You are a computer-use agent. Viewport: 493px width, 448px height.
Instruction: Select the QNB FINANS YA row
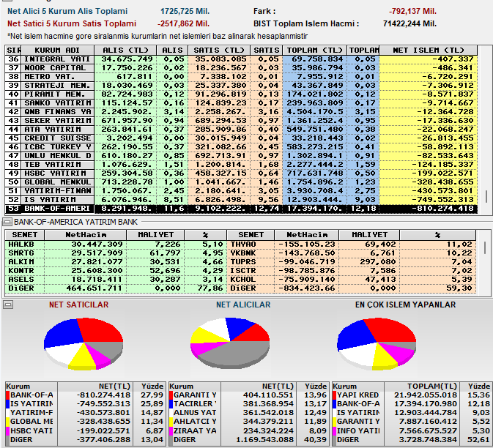click(241, 112)
